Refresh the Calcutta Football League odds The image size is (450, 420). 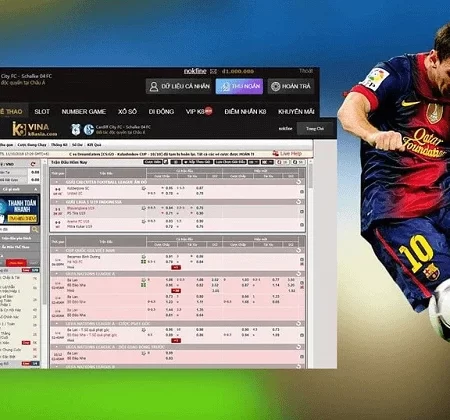pos(298,182)
